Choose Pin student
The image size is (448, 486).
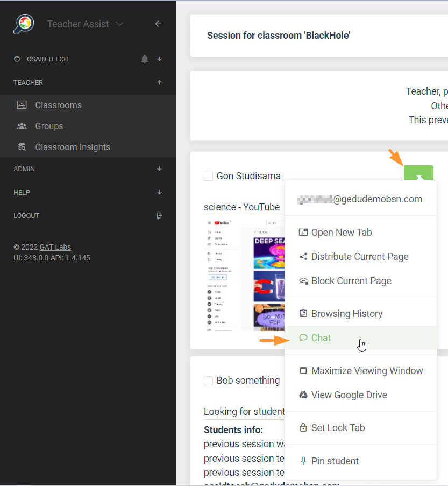click(360, 461)
